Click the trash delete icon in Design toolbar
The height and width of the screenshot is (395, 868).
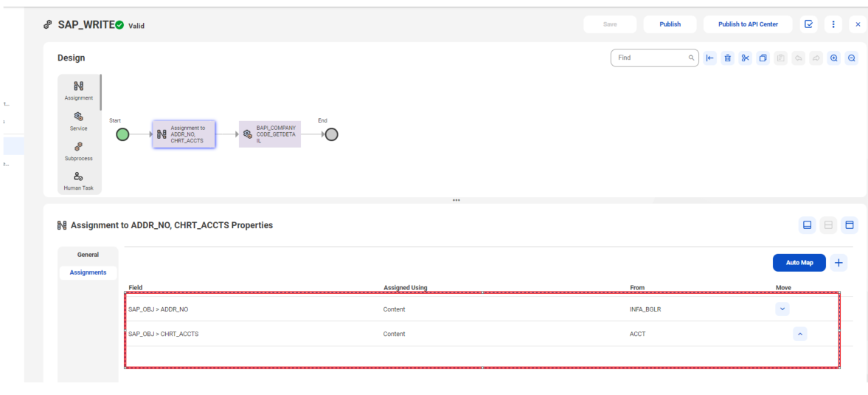[x=728, y=58]
